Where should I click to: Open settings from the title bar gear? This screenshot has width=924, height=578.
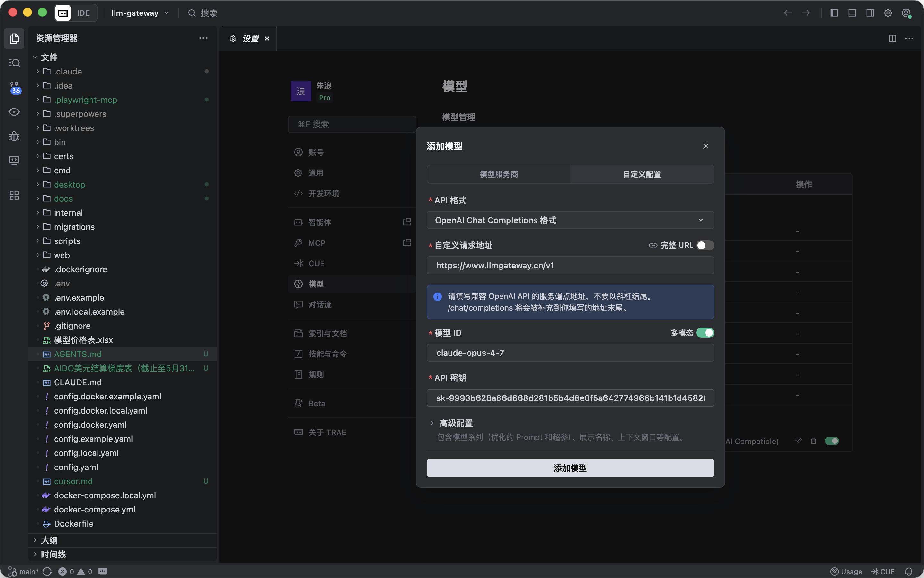pos(888,13)
